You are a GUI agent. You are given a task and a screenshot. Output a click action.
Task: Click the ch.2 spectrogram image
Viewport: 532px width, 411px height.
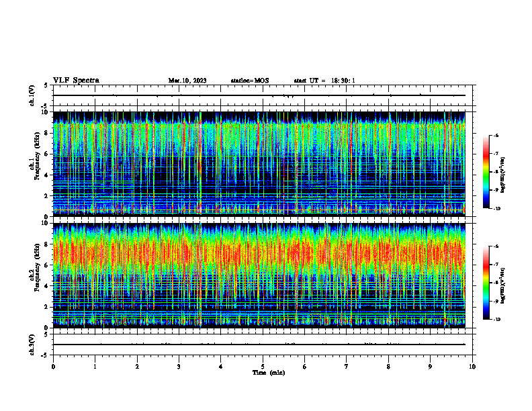pyautogui.click(x=259, y=275)
